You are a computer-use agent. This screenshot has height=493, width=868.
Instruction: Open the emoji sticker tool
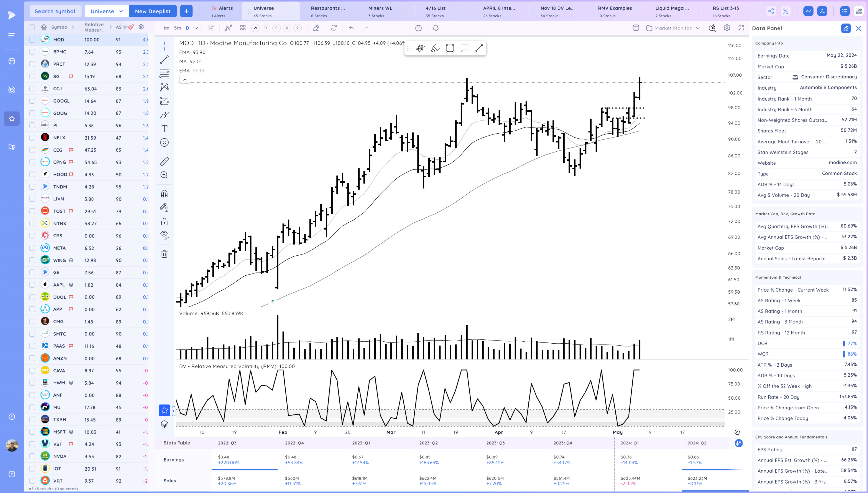click(x=164, y=142)
